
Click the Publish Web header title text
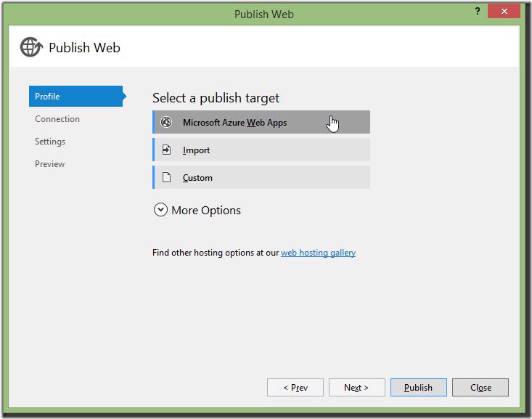click(x=84, y=47)
